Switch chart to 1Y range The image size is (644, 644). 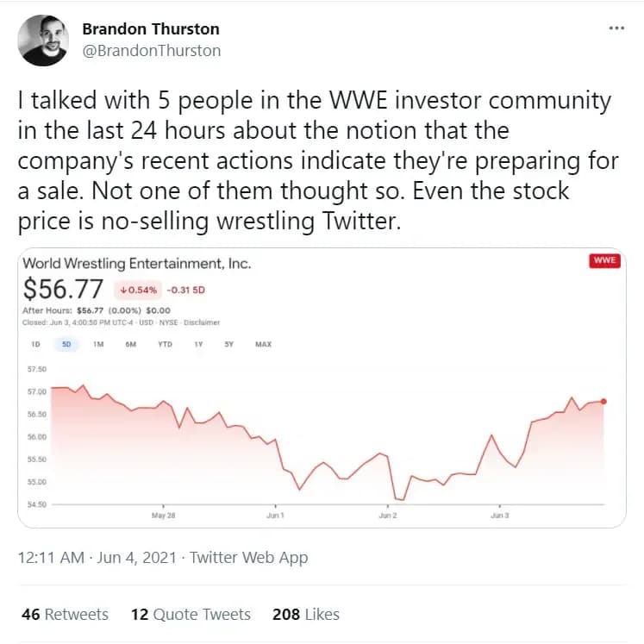pyautogui.click(x=199, y=344)
